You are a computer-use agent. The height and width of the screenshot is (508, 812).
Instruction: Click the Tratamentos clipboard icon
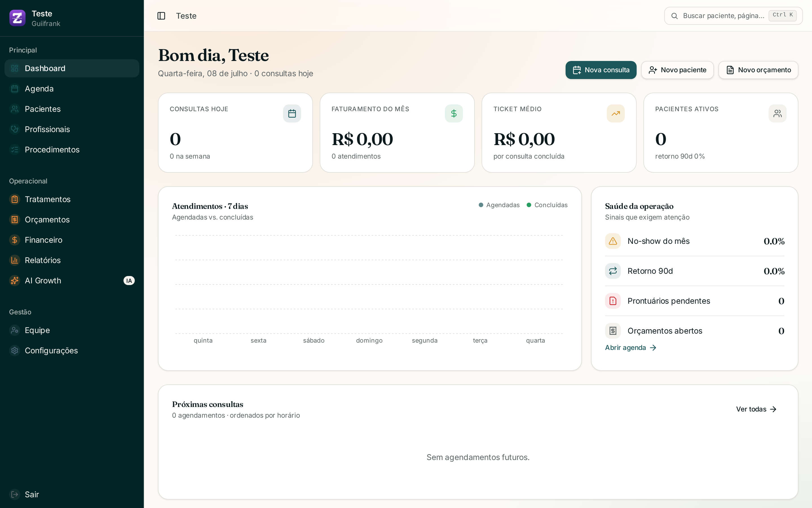click(x=15, y=199)
